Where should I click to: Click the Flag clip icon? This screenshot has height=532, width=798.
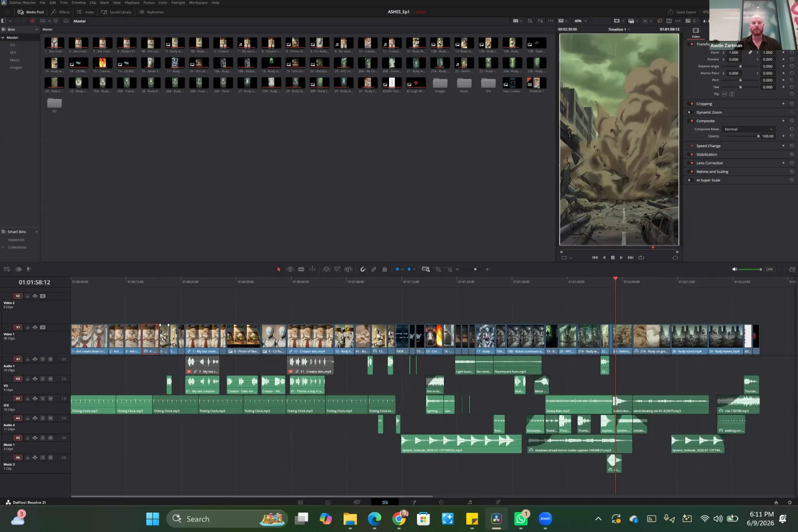[x=397, y=269]
